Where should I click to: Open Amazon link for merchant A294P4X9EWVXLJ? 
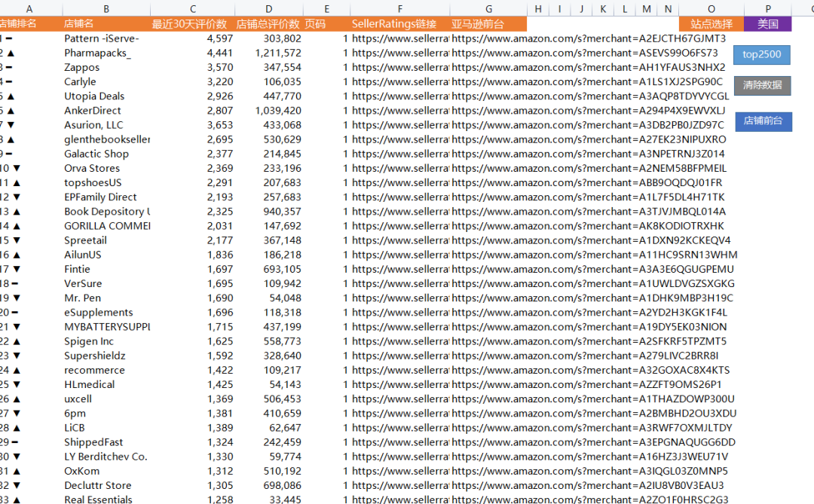click(x=588, y=111)
